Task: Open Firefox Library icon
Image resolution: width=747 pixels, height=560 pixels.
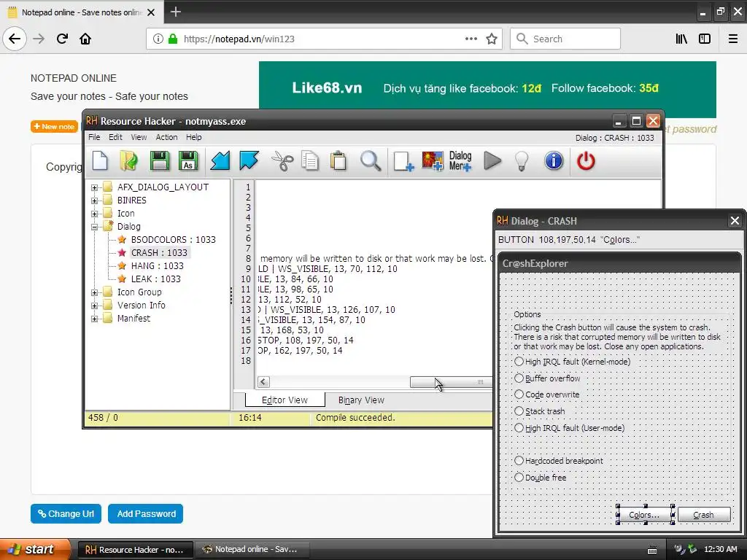Action: pyautogui.click(x=681, y=39)
